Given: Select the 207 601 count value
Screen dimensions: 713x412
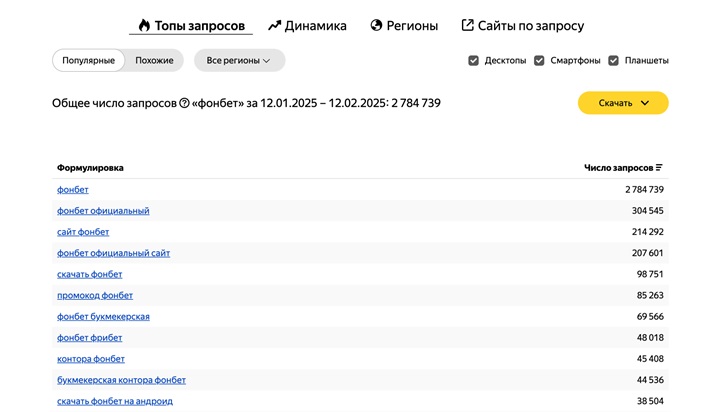Looking at the screenshot, I should (x=648, y=253).
